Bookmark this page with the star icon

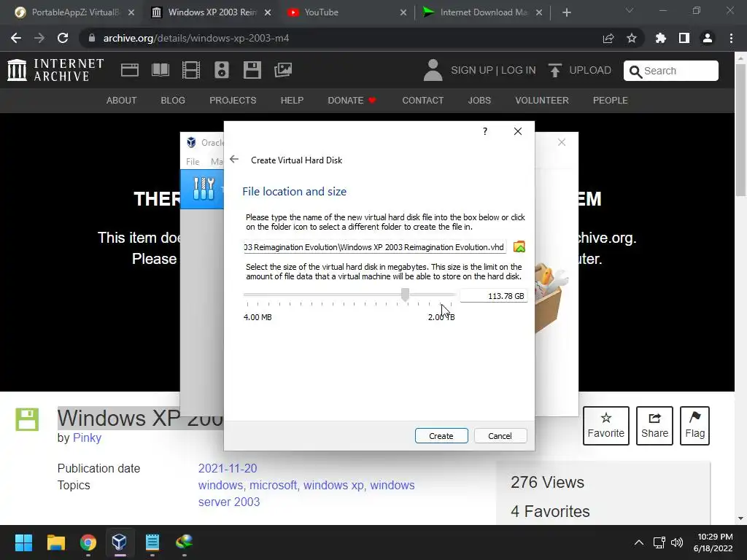tap(632, 38)
